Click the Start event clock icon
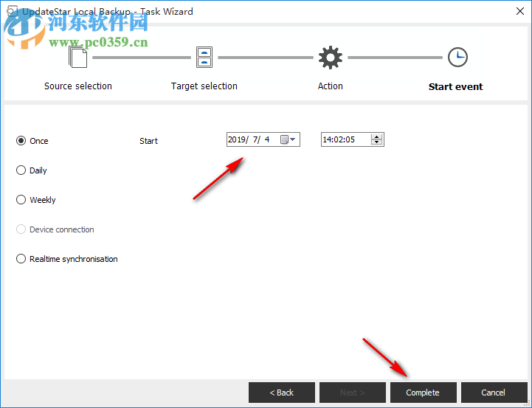 [x=457, y=57]
